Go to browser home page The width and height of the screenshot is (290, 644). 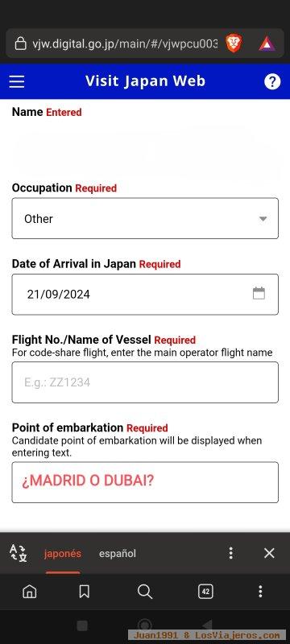coord(30,592)
